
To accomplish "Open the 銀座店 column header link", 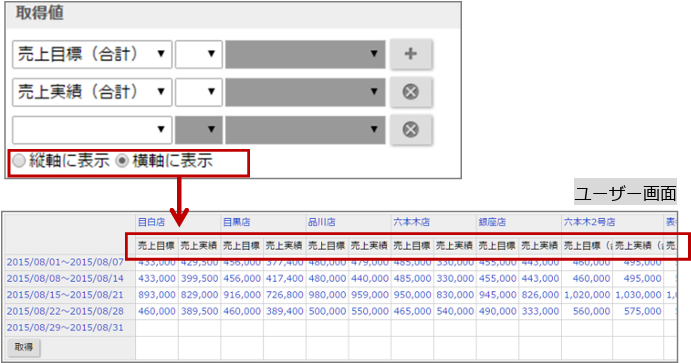I will tap(492, 222).
